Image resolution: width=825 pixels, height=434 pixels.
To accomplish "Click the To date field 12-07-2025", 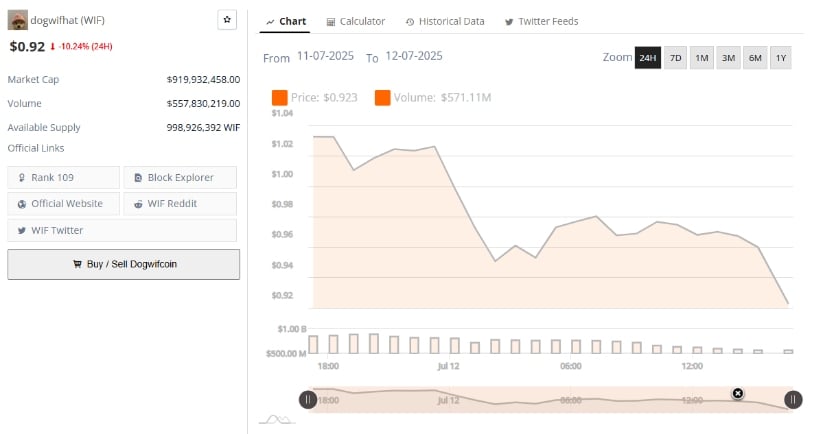I will (414, 56).
